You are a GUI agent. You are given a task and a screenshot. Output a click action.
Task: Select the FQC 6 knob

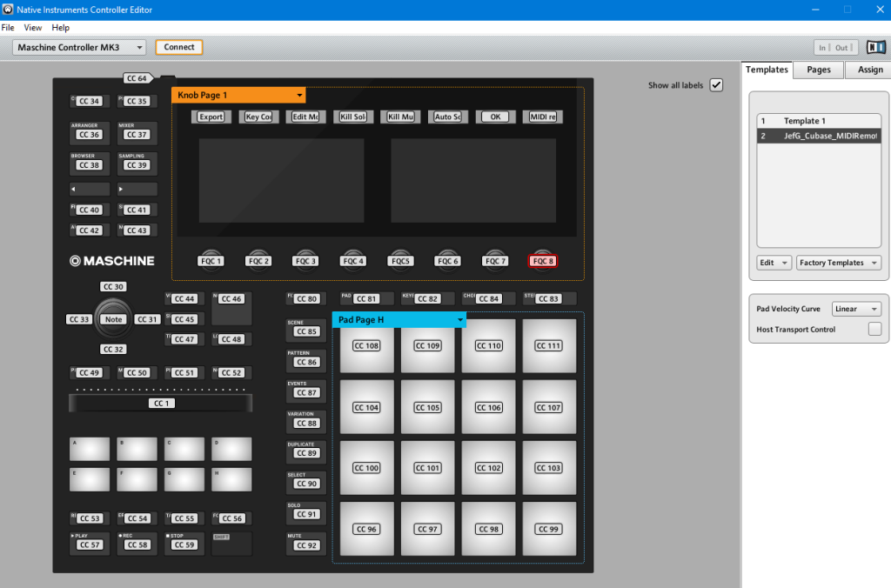[448, 261]
